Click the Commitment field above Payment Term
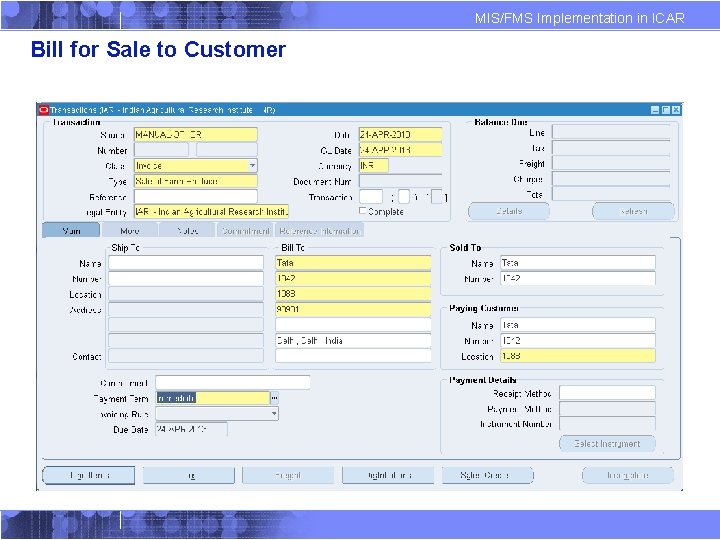The width and height of the screenshot is (720, 540). click(x=233, y=382)
